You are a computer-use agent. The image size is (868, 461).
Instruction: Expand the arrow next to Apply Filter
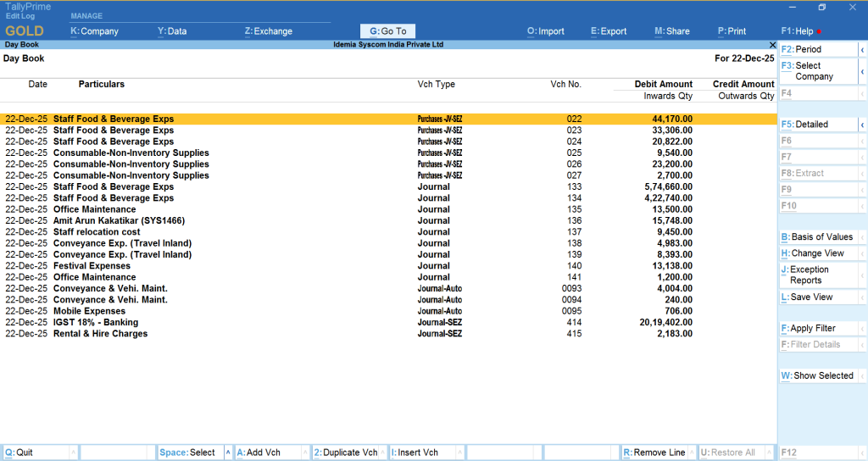pyautogui.click(x=862, y=329)
